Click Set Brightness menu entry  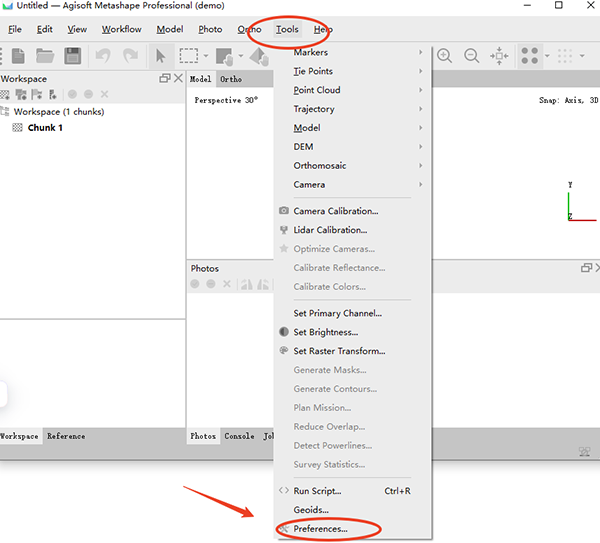pos(325,332)
